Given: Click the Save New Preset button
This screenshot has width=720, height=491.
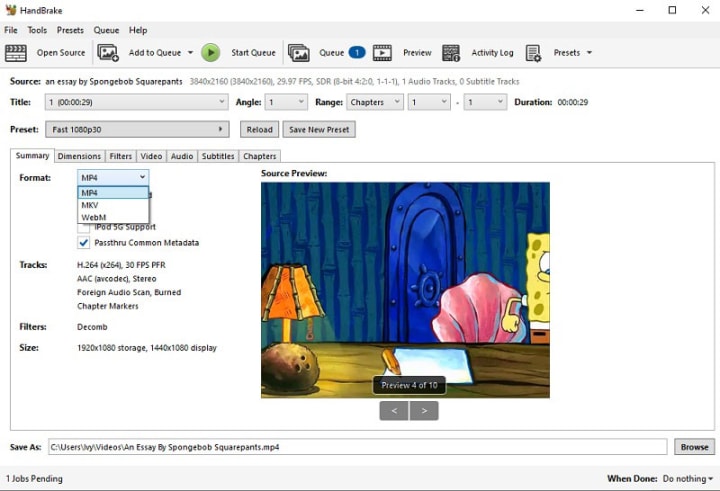Looking at the screenshot, I should [x=319, y=130].
